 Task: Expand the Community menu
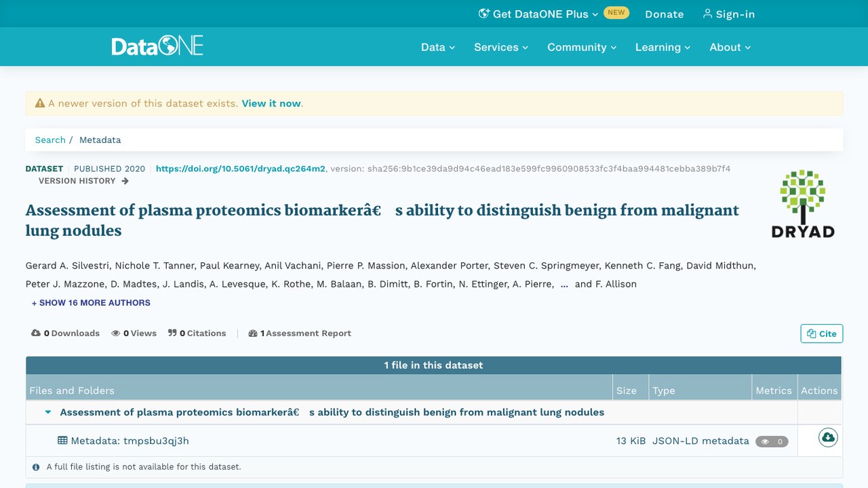click(x=582, y=47)
